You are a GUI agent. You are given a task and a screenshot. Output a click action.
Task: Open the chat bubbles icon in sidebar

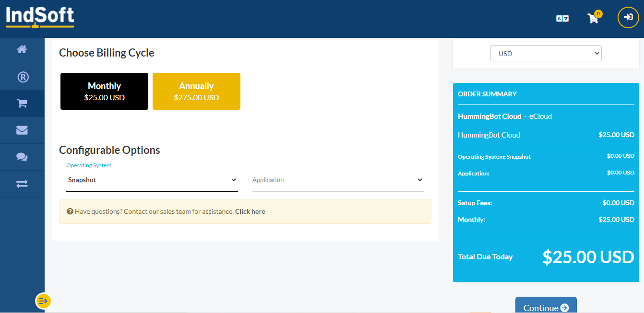click(22, 157)
